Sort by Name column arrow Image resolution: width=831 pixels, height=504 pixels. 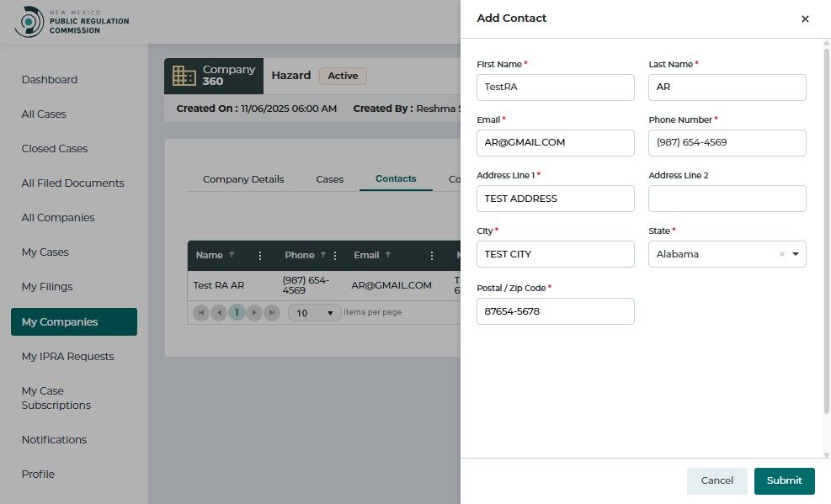pos(232,255)
